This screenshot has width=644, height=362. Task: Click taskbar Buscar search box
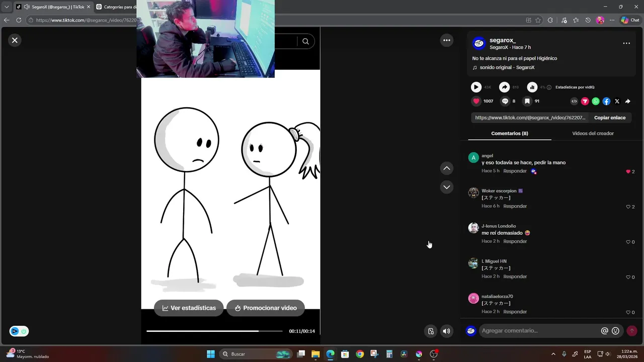point(256,354)
